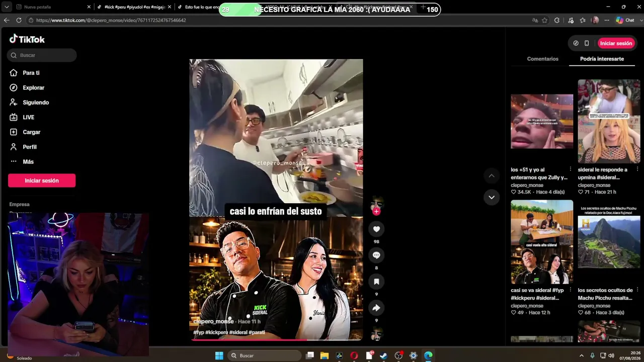644x362 pixels.
Task: Click clepero_monse username on the video
Action: click(x=213, y=321)
